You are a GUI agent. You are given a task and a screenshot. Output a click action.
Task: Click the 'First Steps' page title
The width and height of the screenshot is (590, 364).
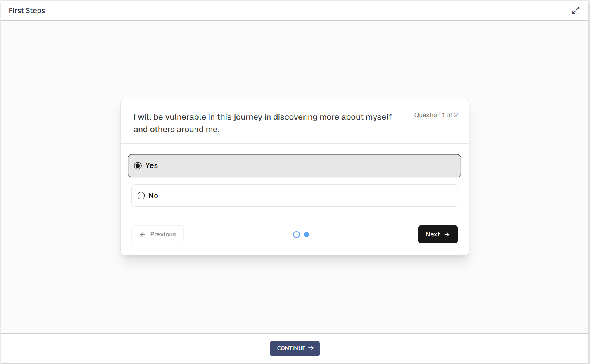(x=27, y=11)
